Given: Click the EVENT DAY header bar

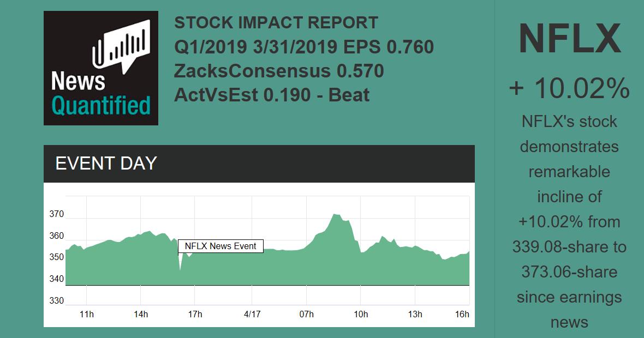Looking at the screenshot, I should (x=259, y=164).
